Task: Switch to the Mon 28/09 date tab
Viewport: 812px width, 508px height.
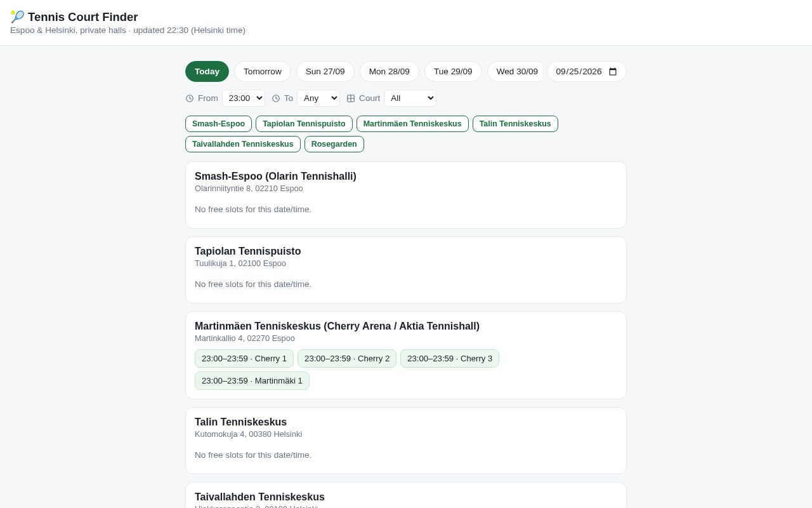Action: (390, 72)
